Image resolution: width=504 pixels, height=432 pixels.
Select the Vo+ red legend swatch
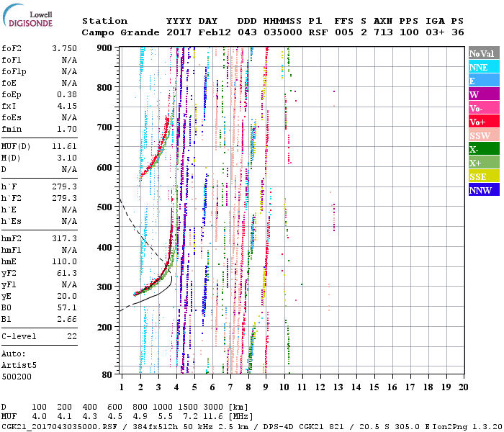point(483,122)
